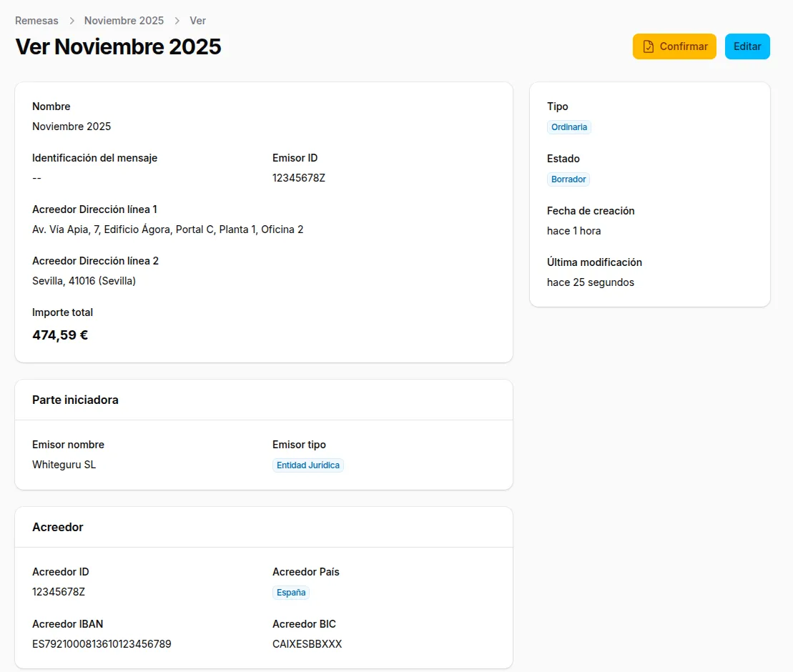Click the hace 25 segundos modification time

click(x=590, y=282)
